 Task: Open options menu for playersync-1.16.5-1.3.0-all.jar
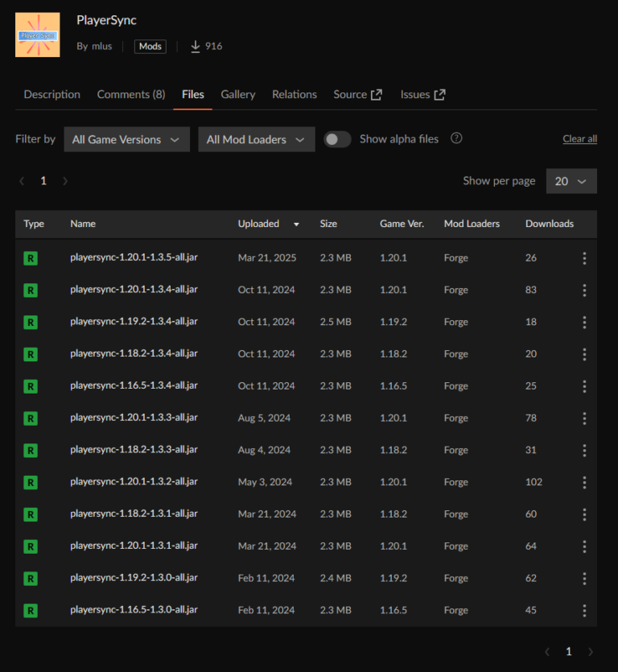(584, 610)
